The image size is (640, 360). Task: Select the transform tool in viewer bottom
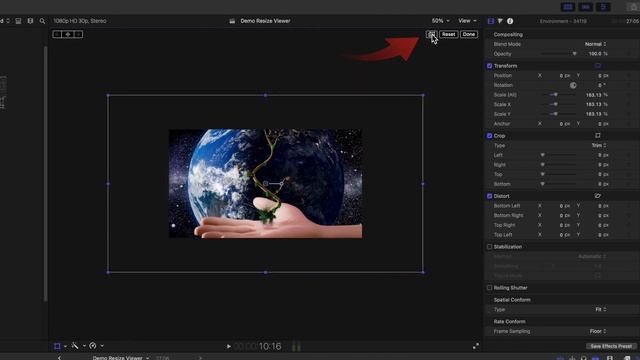pyautogui.click(x=57, y=346)
